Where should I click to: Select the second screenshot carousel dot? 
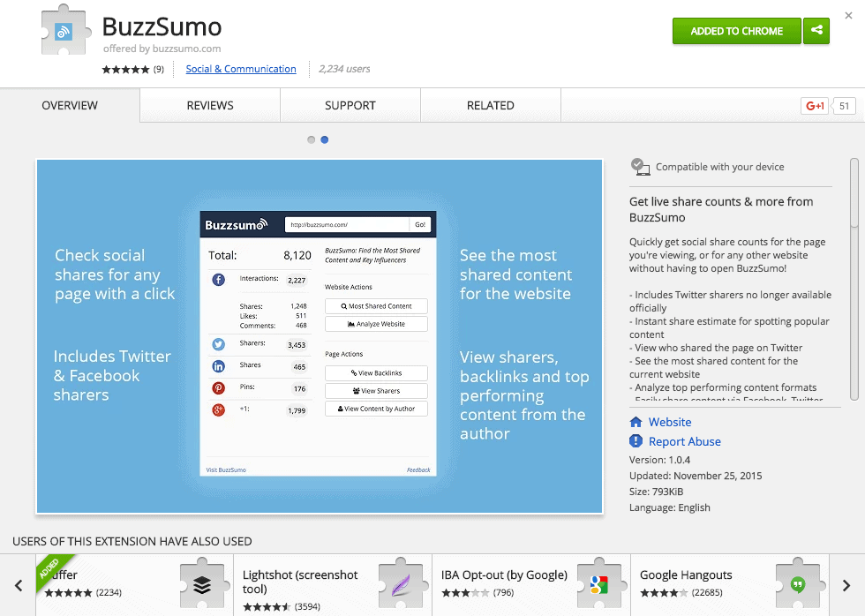point(325,139)
